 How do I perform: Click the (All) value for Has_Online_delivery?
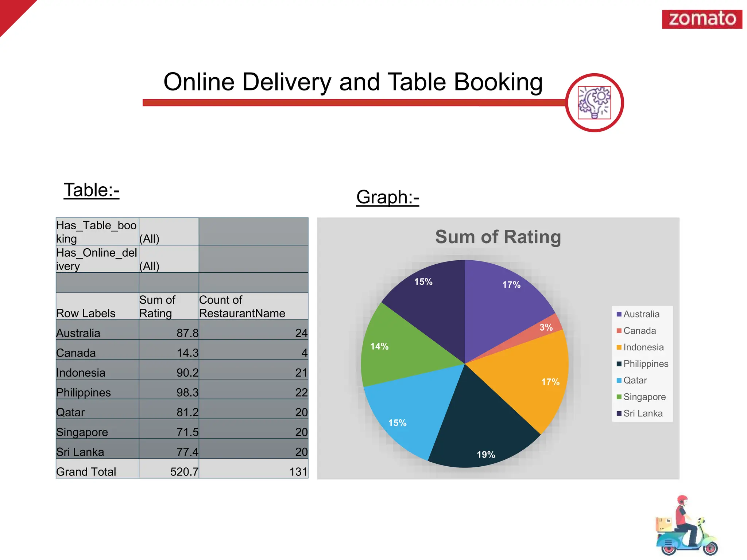[x=169, y=259]
